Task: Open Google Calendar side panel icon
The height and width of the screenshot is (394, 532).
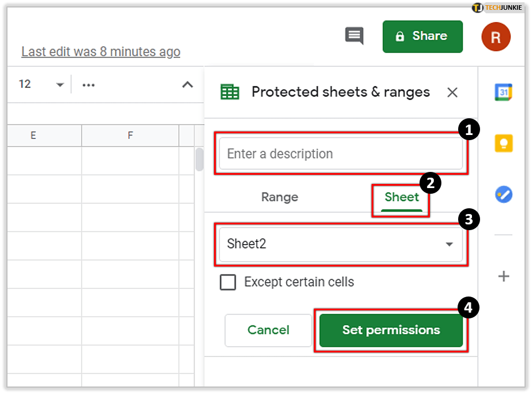Action: coord(503,92)
